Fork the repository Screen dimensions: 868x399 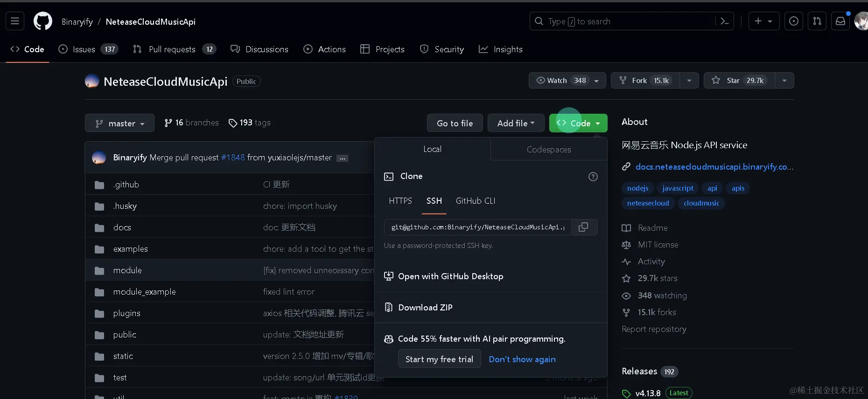[645, 81]
